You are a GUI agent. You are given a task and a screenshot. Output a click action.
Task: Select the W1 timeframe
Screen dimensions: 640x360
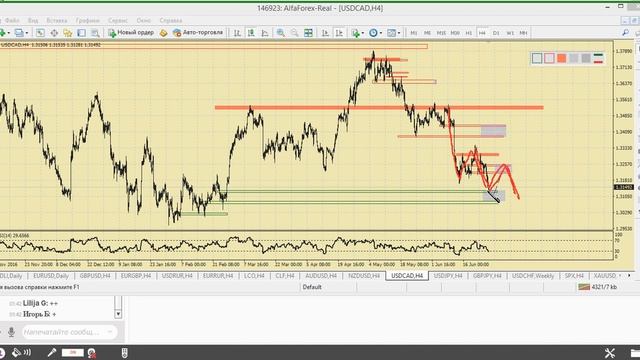click(x=510, y=33)
